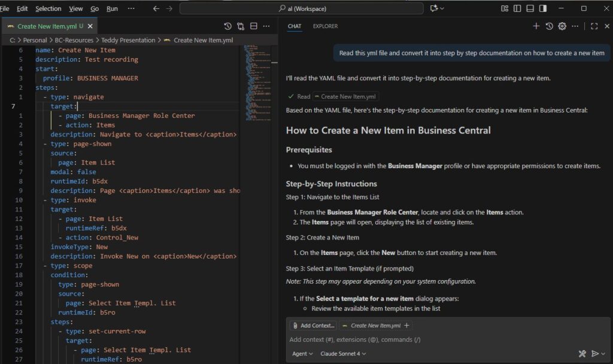Click the 'name: Create New Item' code line

point(75,50)
